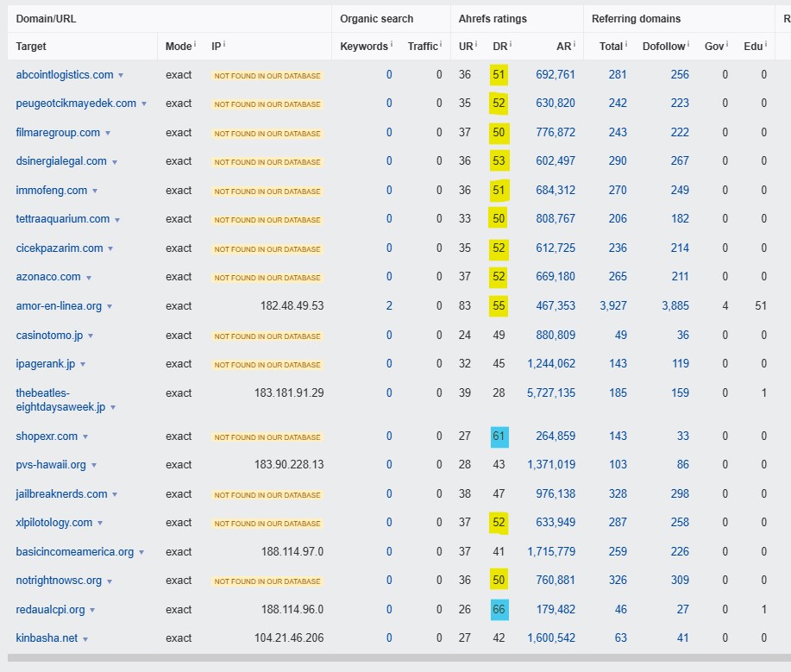
Task: Select the yellow-highlighted DR value 55
Action: coord(499,305)
